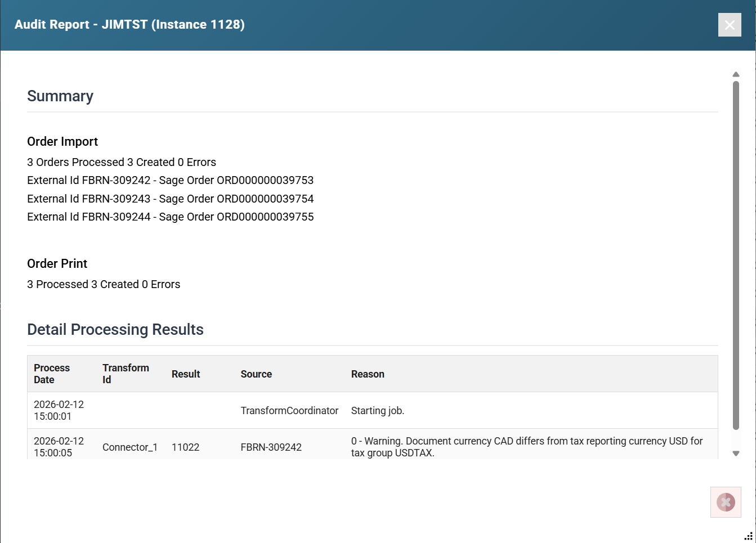Click the 11022 result cell
Viewport: 756px width, 543px height.
[x=186, y=447]
